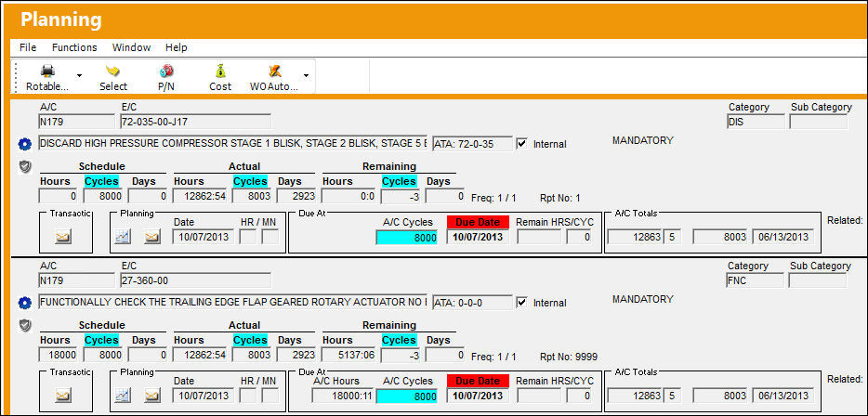Click Planning envelope icon for 72-035-00-J17

click(x=151, y=238)
